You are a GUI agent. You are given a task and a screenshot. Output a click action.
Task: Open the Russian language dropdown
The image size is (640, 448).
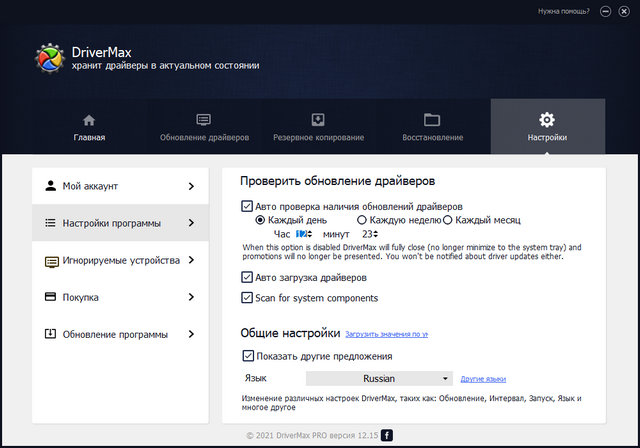click(380, 379)
